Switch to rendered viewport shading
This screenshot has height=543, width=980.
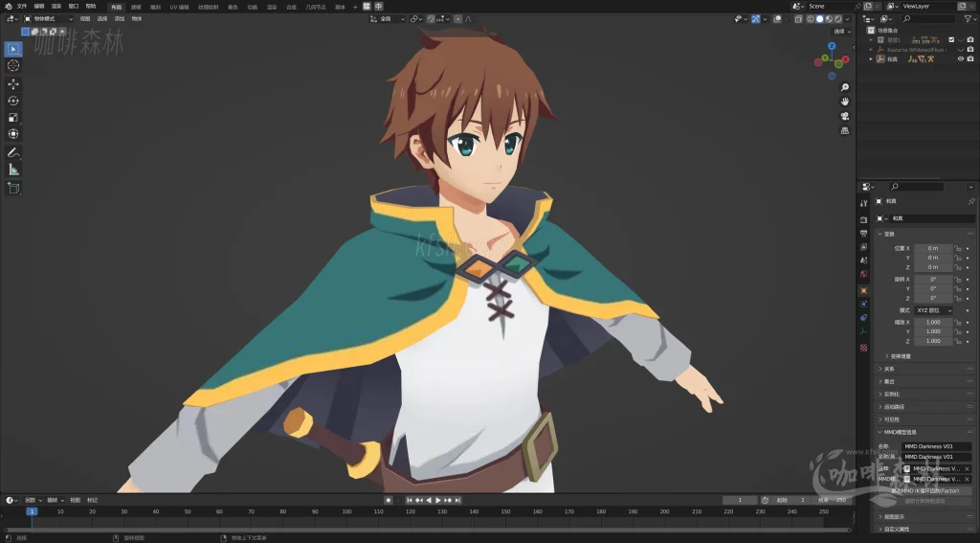pyautogui.click(x=838, y=19)
